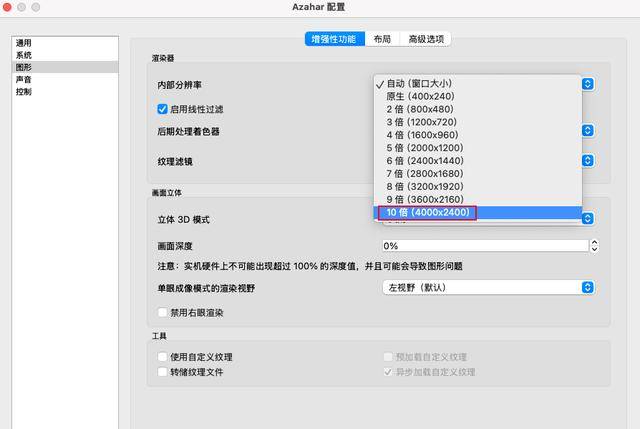This screenshot has height=429, width=640.
Task: Increase 画面深度 with stepper up arrow
Action: pos(594,242)
